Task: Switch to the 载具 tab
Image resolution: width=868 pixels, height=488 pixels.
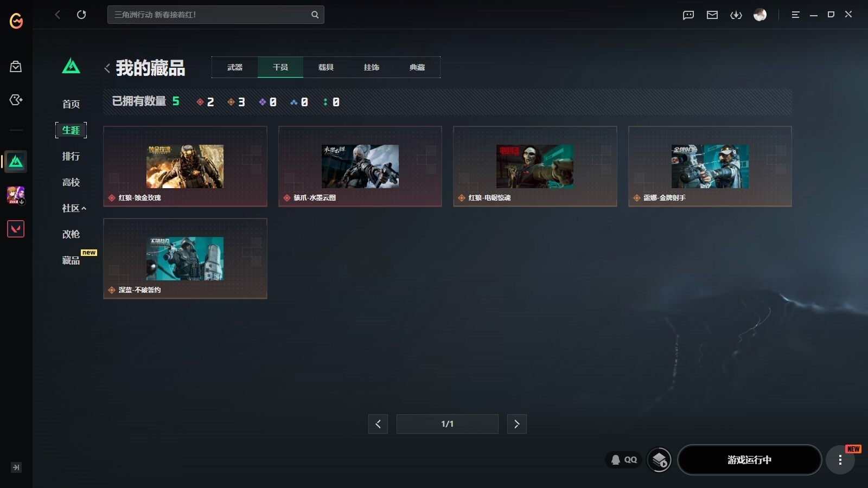Action: point(326,67)
